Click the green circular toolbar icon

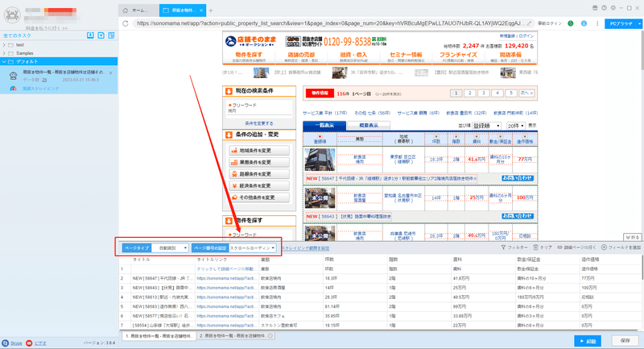pyautogui.click(x=571, y=23)
